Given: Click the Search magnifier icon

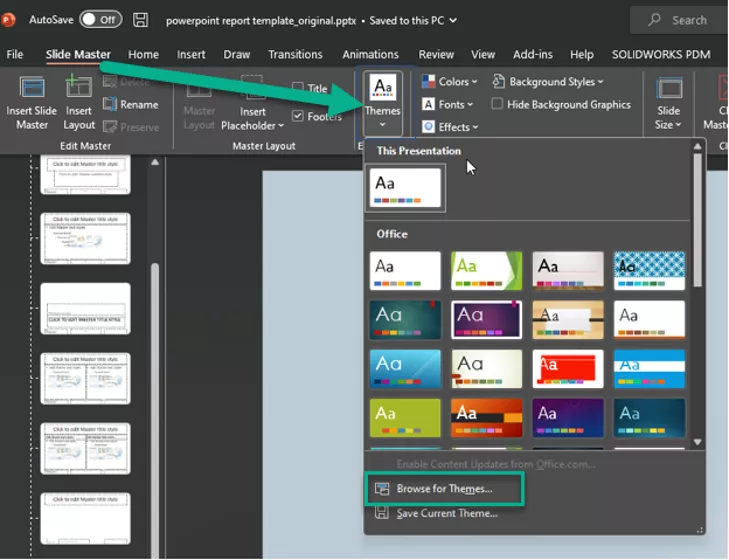Looking at the screenshot, I should [654, 20].
